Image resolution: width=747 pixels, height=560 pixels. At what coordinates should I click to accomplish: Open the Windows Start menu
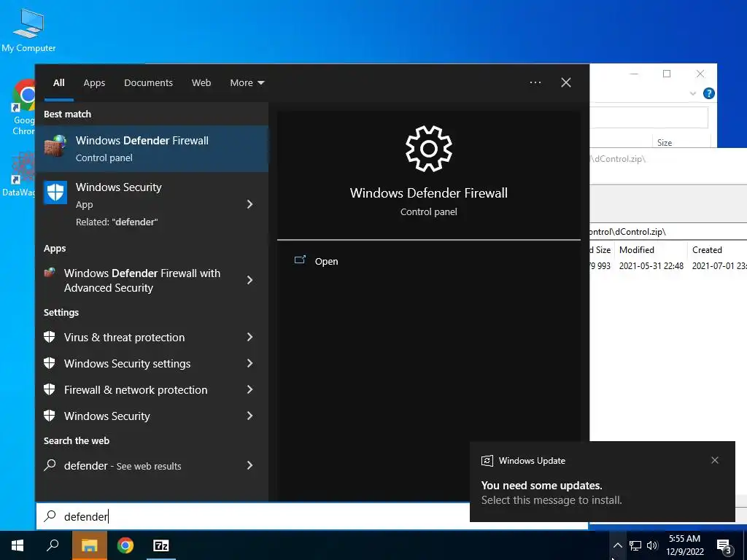point(18,545)
